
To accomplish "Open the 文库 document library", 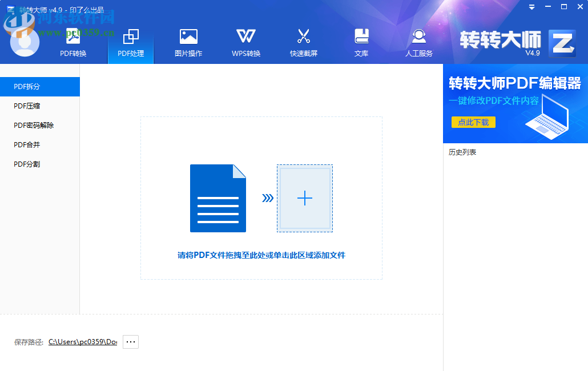I will pyautogui.click(x=361, y=42).
